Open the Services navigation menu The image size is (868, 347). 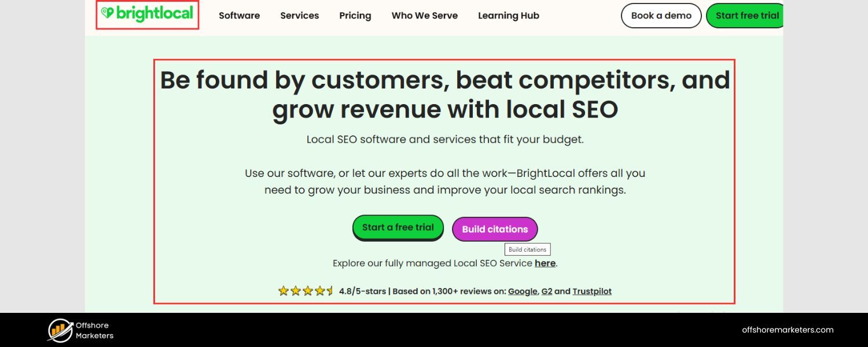point(299,16)
